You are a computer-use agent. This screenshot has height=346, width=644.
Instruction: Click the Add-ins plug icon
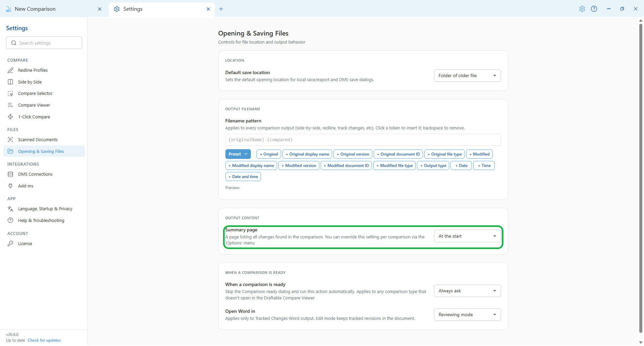pos(10,186)
